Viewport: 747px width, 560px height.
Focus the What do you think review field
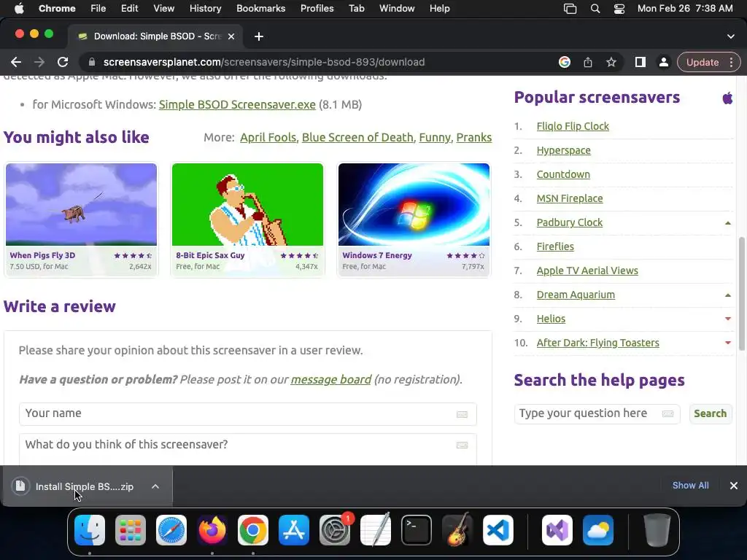click(248, 449)
